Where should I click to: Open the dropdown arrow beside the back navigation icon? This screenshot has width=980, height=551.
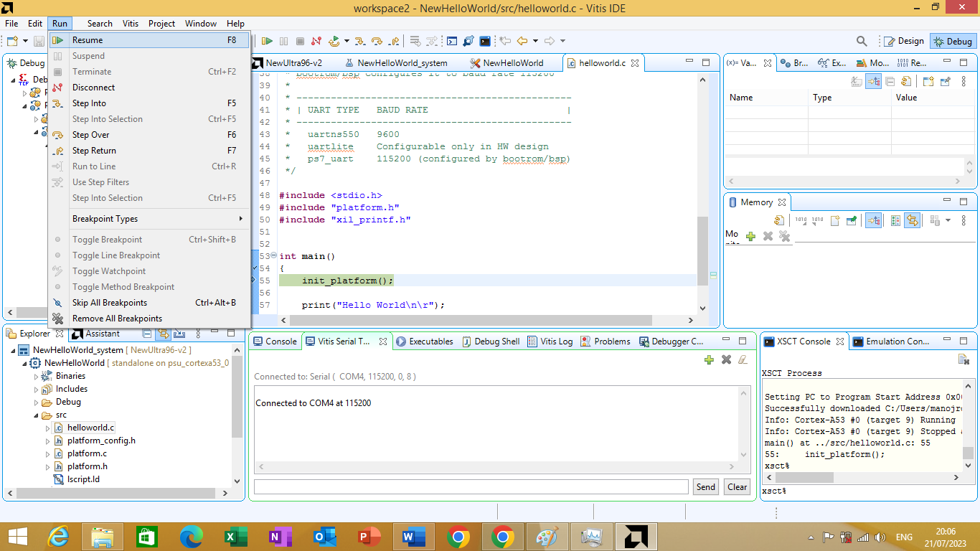pyautogui.click(x=535, y=41)
